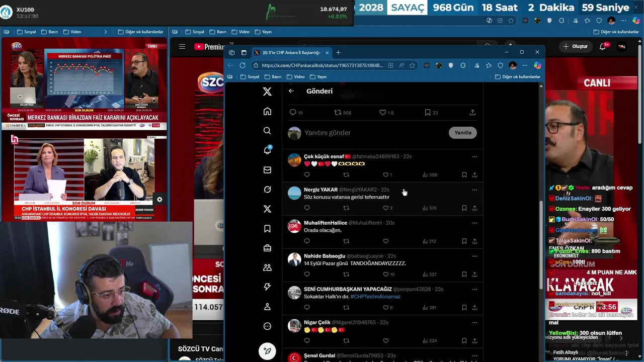This screenshot has height=362, width=644.
Task: Repost MuhaliftenHallice's reply
Action: 346,241
